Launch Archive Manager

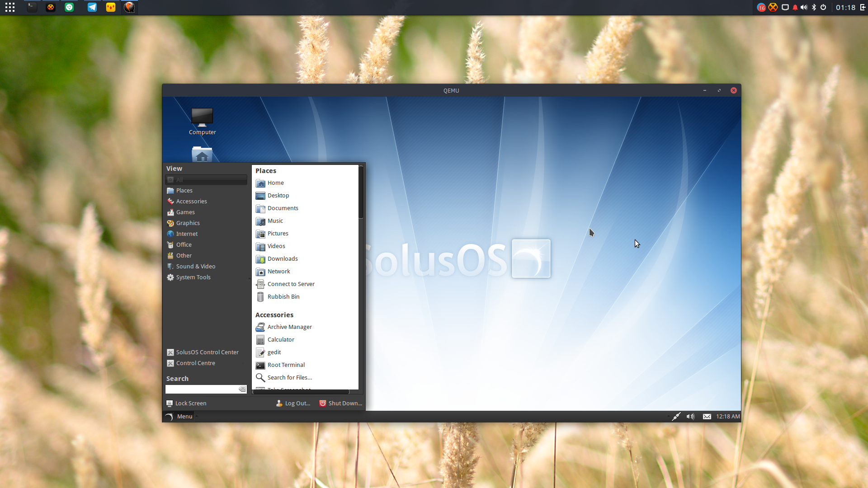305,327
